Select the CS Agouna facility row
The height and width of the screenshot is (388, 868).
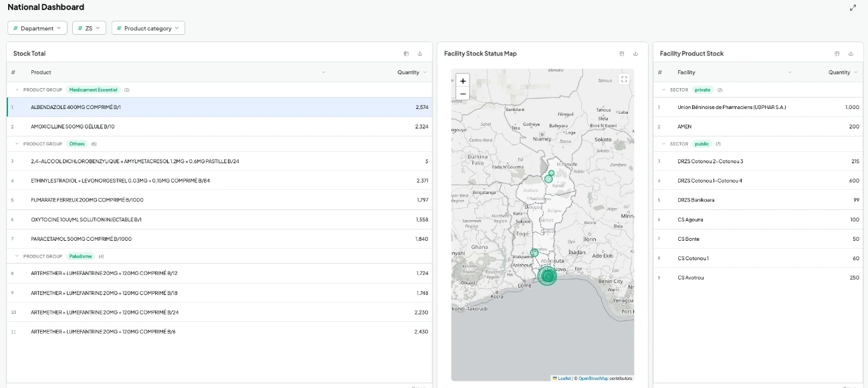(758, 219)
